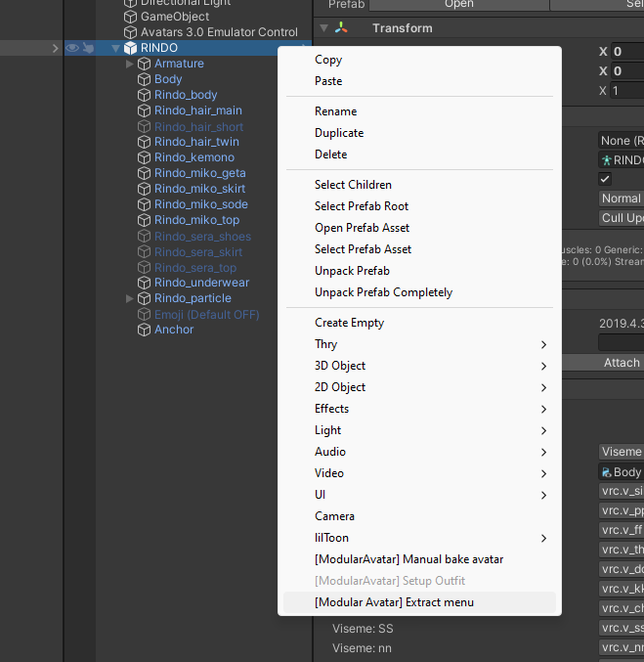Expand the Armature foldout arrow

point(130,64)
